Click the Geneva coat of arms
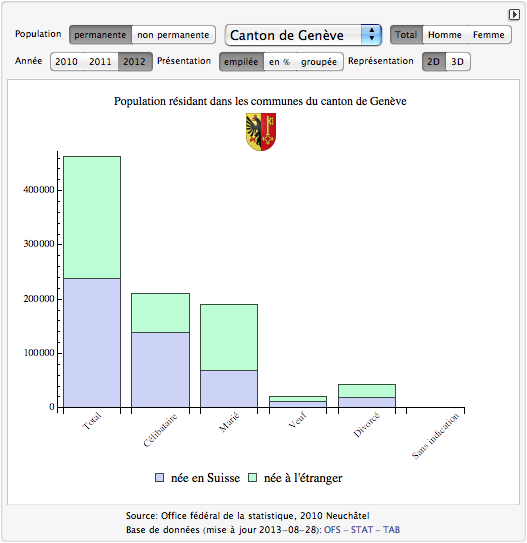527x543 pixels. 261,132
